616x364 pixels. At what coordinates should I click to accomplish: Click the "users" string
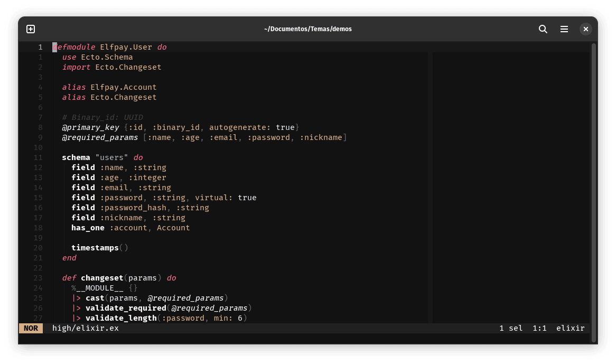click(111, 157)
